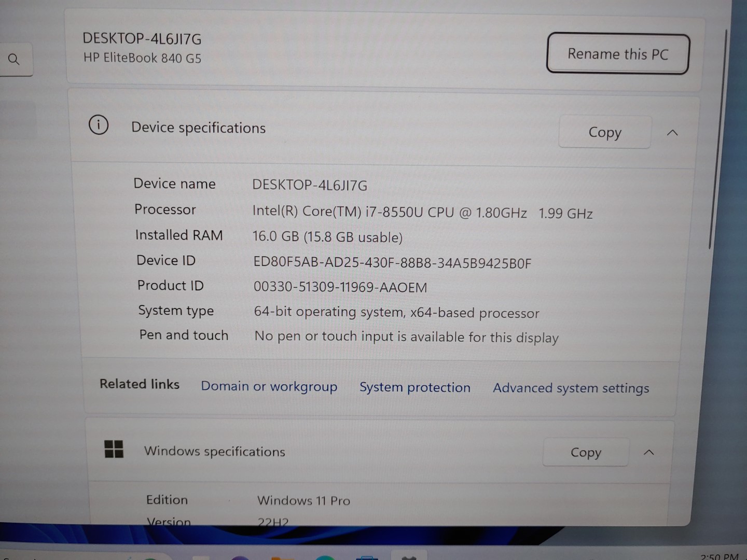
Task: Click the Edition label
Action: tap(167, 500)
